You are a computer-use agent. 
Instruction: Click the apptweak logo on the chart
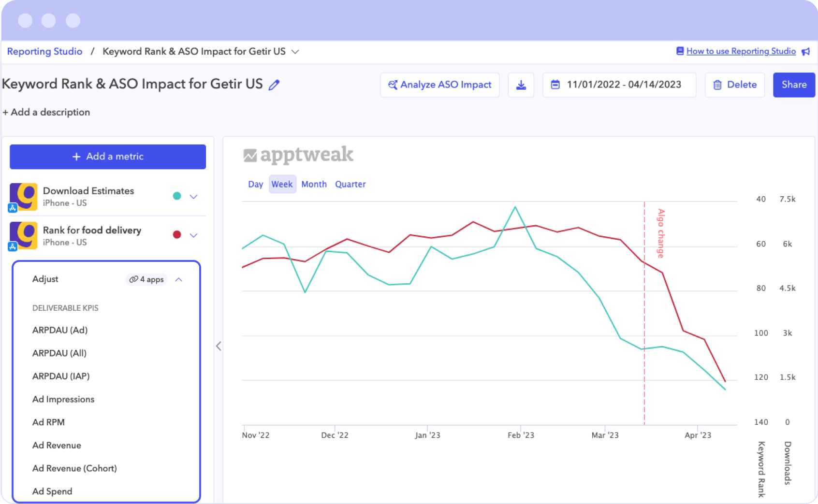point(298,155)
